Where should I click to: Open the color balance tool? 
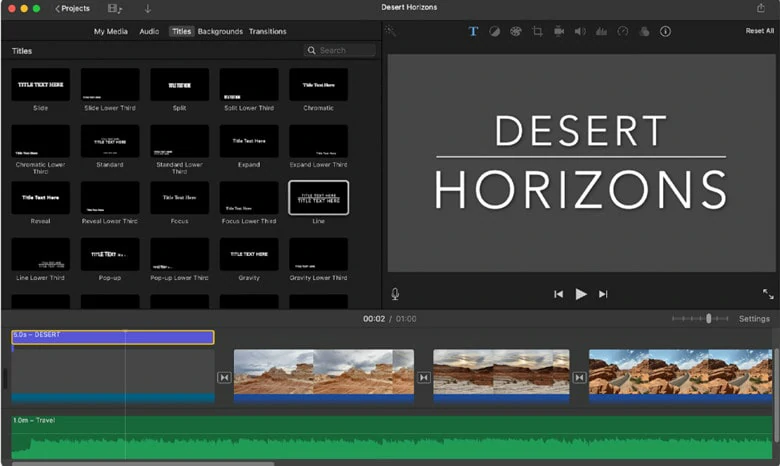pyautogui.click(x=494, y=31)
